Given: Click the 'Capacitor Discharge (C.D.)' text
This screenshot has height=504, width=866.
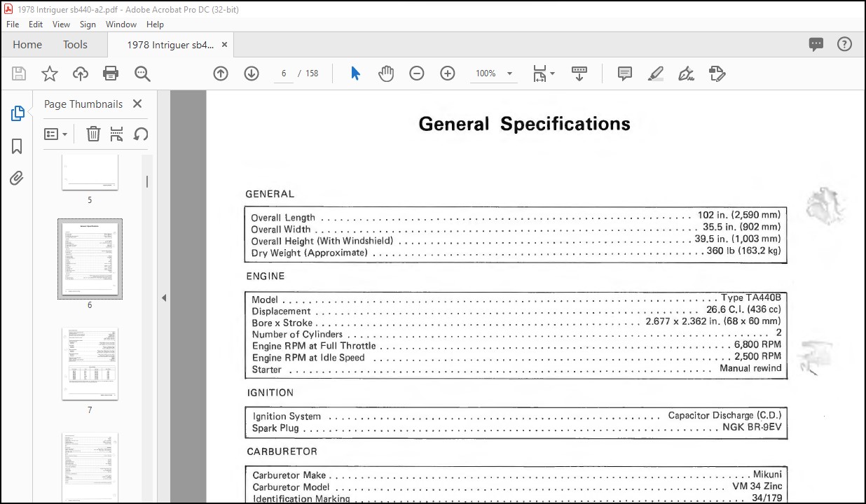Looking at the screenshot, I should tap(724, 415).
